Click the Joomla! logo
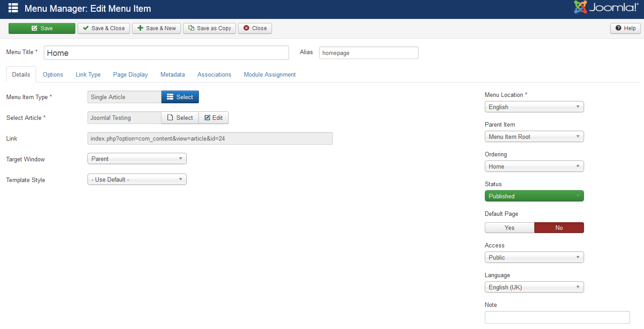The image size is (644, 329). tap(605, 8)
